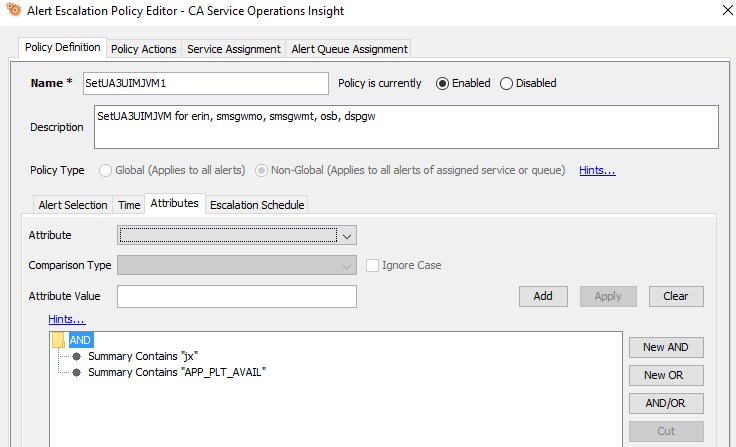Switch to the Policy Actions tab
736x447 pixels.
(144, 49)
